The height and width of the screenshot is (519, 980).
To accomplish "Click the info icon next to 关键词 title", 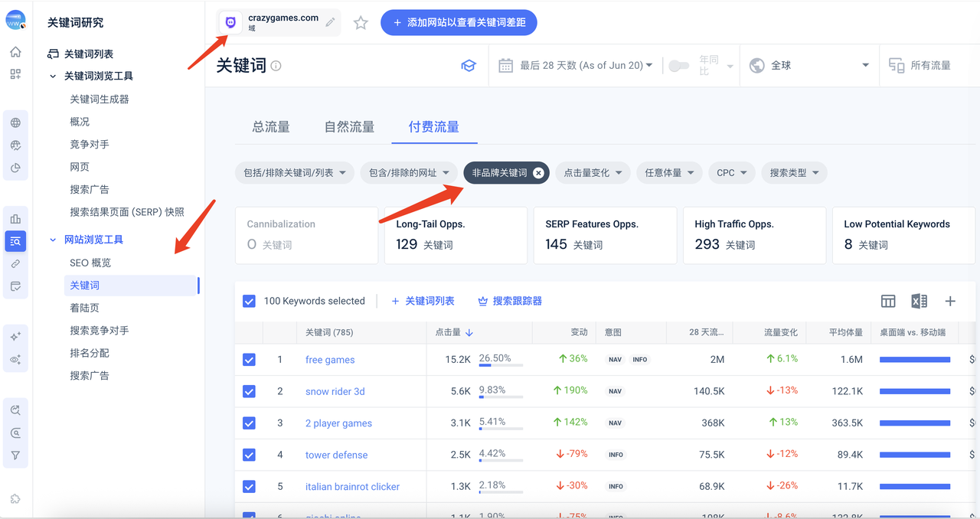I will [x=276, y=66].
